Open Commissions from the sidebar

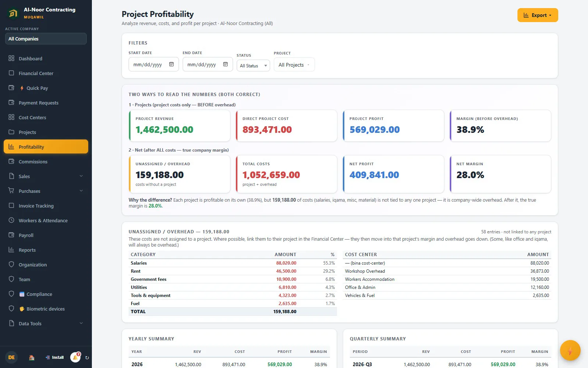click(46, 162)
